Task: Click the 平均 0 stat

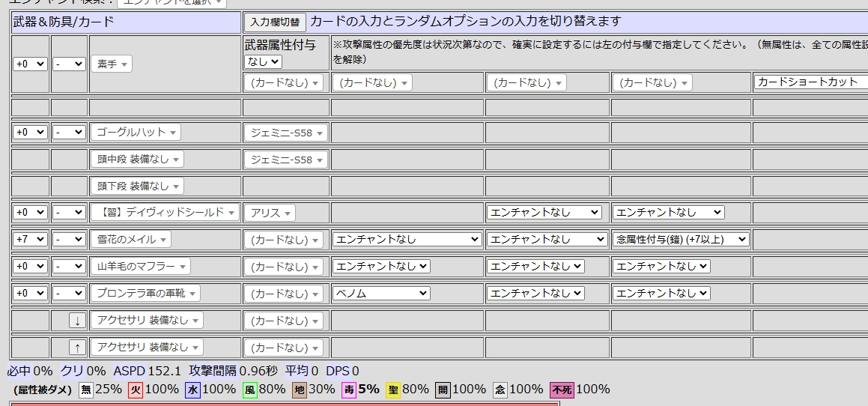Action: 302,371
